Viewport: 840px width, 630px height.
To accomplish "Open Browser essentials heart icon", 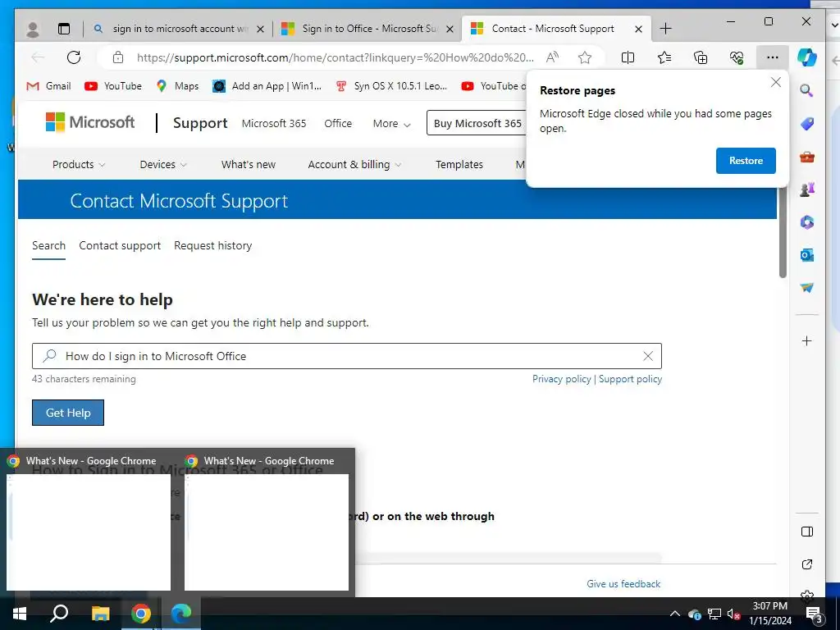I will (737, 57).
